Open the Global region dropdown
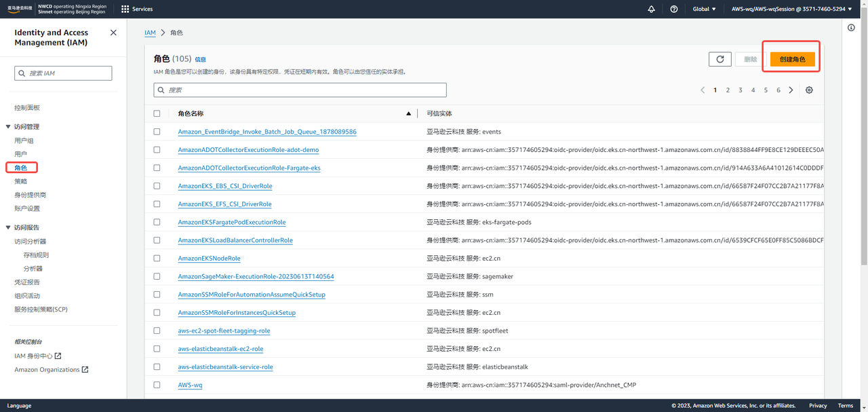Screen dimensions: 868x412 point(705,9)
